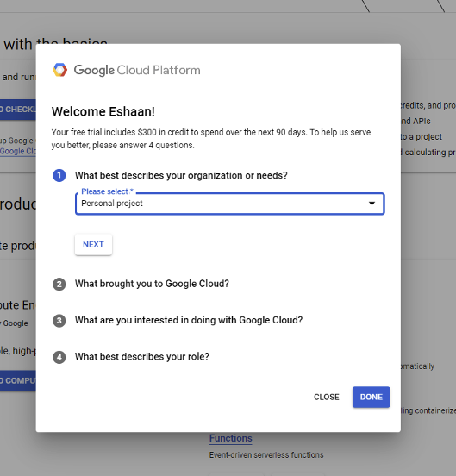Select step 2 circle icon
This screenshot has height=476, width=456.
tap(59, 285)
